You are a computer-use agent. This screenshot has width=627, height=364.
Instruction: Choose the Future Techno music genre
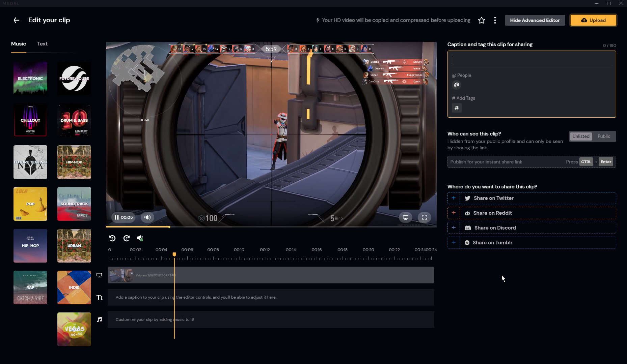pyautogui.click(x=30, y=162)
